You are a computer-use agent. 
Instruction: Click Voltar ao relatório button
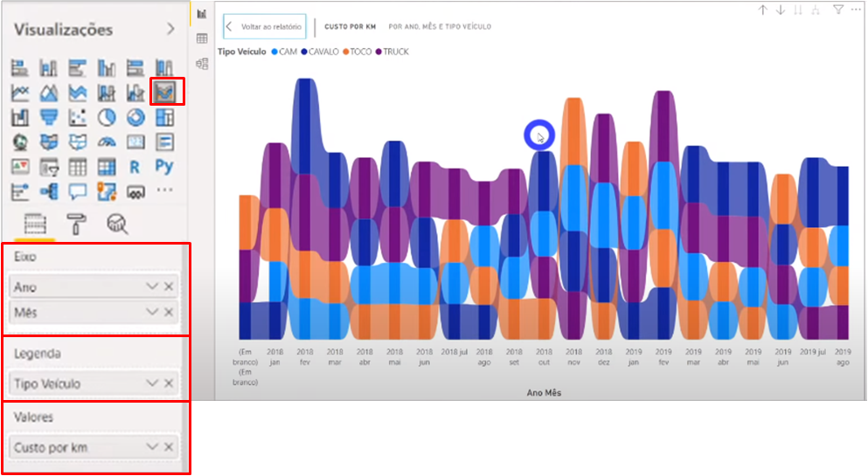click(x=265, y=27)
